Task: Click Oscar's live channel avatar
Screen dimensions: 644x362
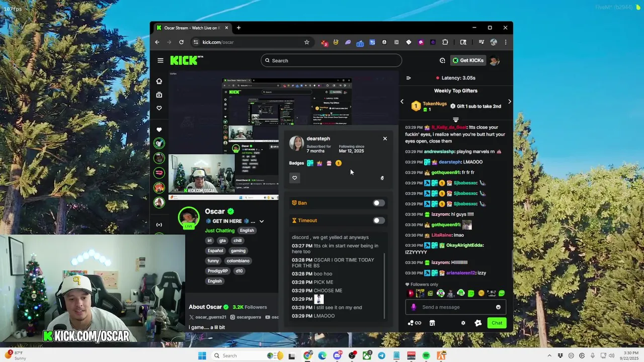Action: coord(189,218)
